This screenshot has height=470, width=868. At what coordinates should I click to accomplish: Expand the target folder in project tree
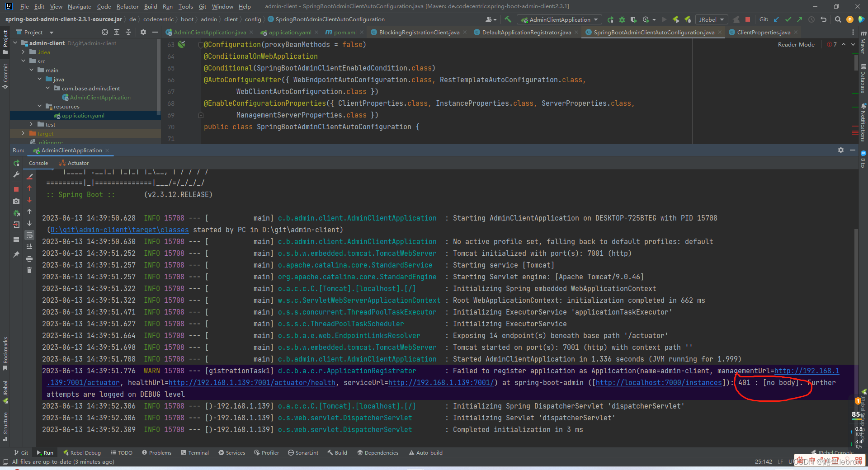pyautogui.click(x=23, y=133)
